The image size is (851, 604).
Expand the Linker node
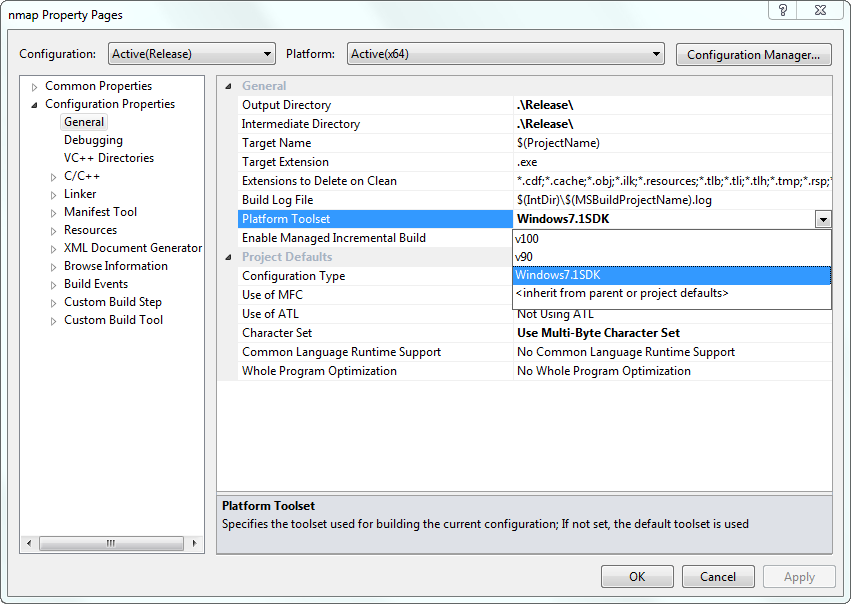(53, 195)
